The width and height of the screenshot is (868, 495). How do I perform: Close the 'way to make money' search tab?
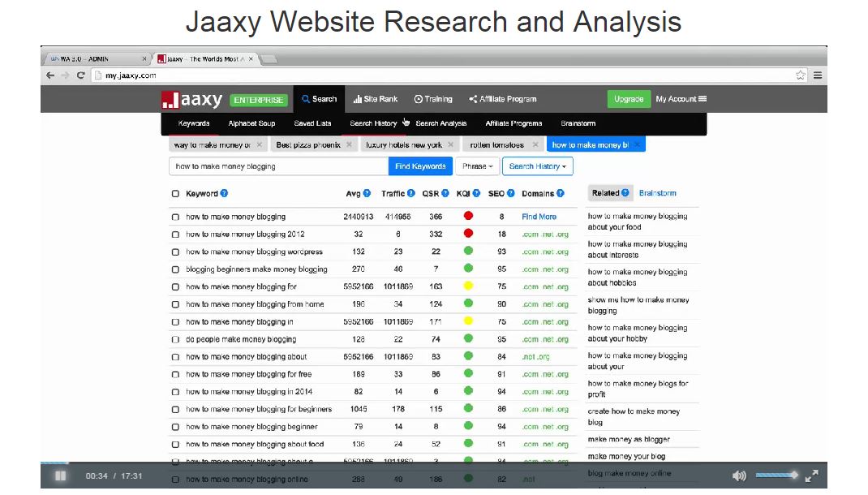click(259, 144)
